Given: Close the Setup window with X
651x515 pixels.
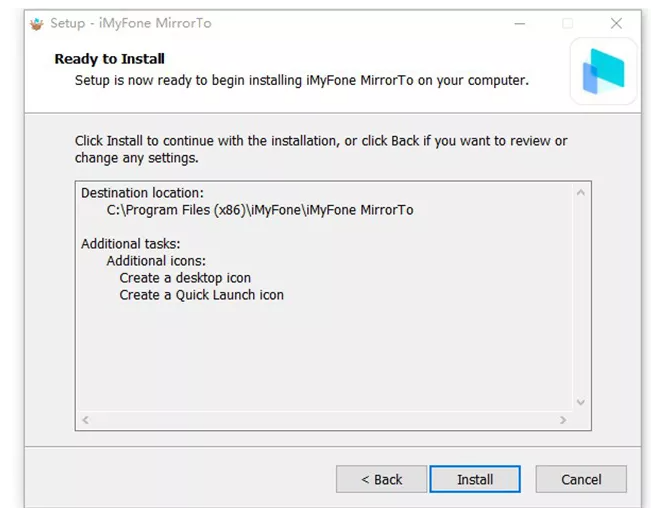Looking at the screenshot, I should pyautogui.click(x=616, y=23).
